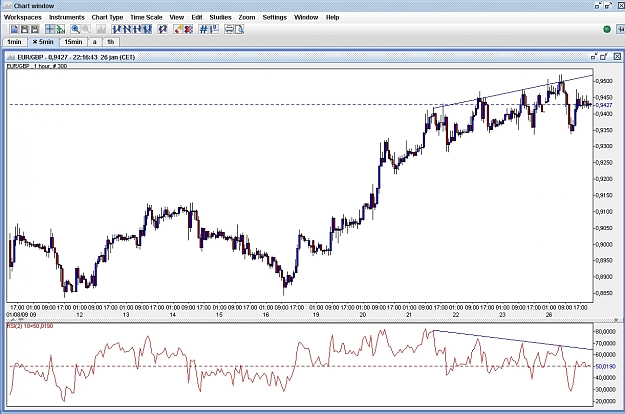This screenshot has width=625, height=414.
Task: Click the 50,0190 RSI value axis label
Action: [x=605, y=366]
